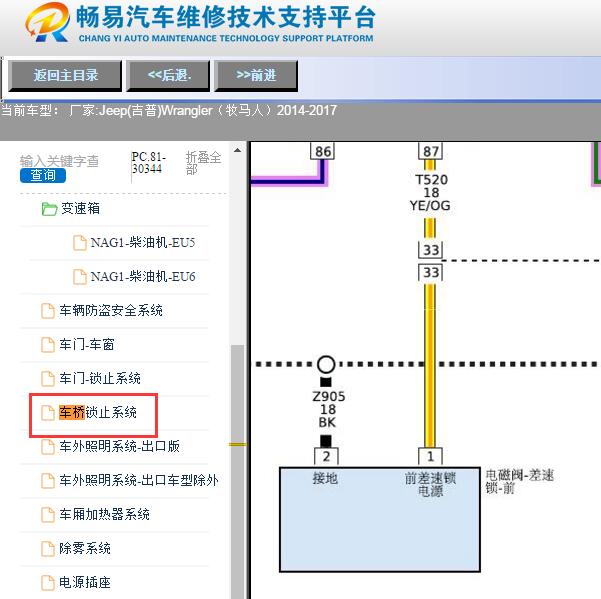Click file icon beside 电源插座

point(48,583)
